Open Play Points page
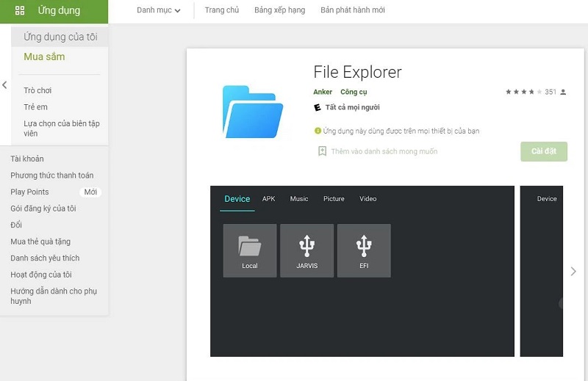The height and width of the screenshot is (381, 588). pyautogui.click(x=29, y=192)
